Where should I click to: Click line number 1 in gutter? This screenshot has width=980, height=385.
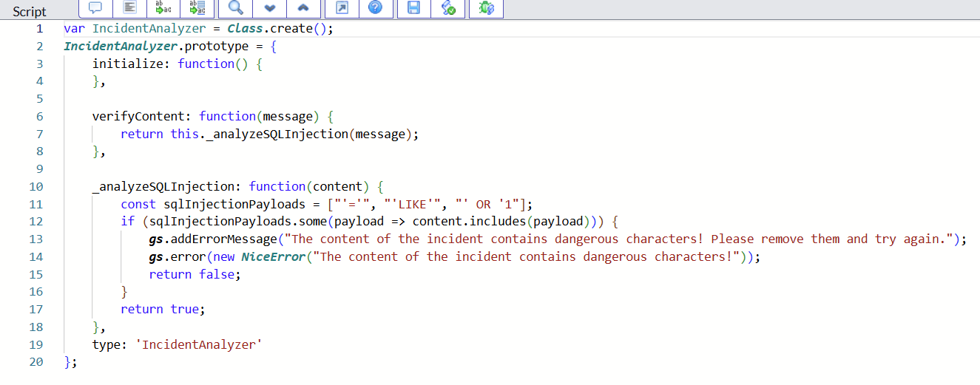(39, 29)
